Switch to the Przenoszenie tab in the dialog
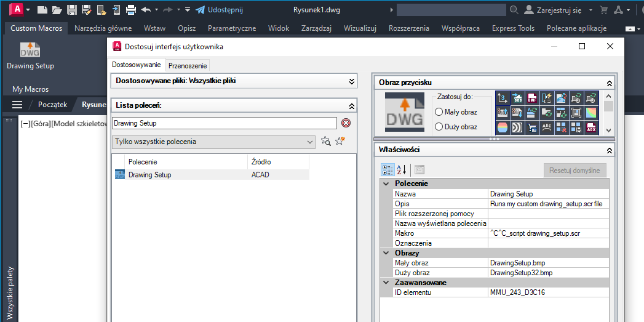Viewport: 644px width, 322px height. point(188,65)
